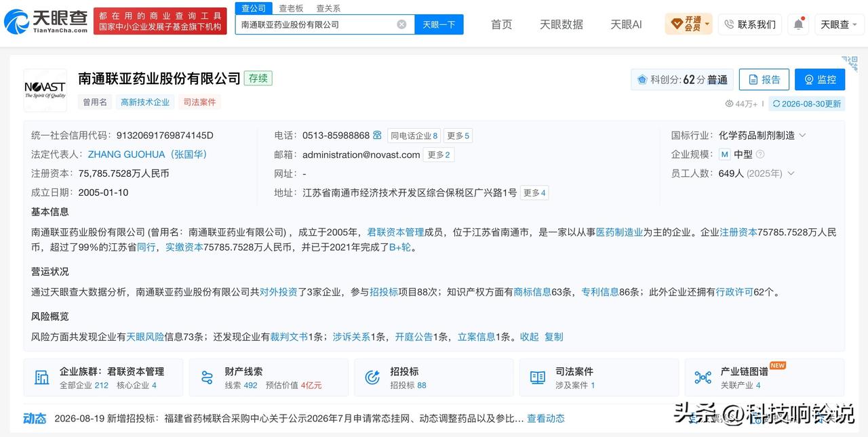Click the 涉诉关系 link
The width and height of the screenshot is (868, 437).
click(351, 337)
